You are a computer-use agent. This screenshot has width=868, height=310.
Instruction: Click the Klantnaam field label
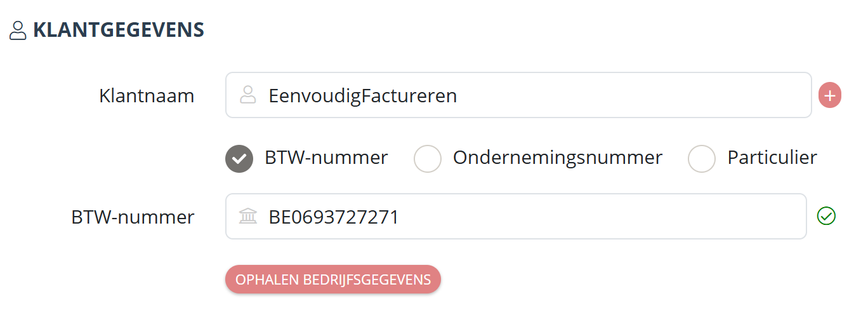147,96
